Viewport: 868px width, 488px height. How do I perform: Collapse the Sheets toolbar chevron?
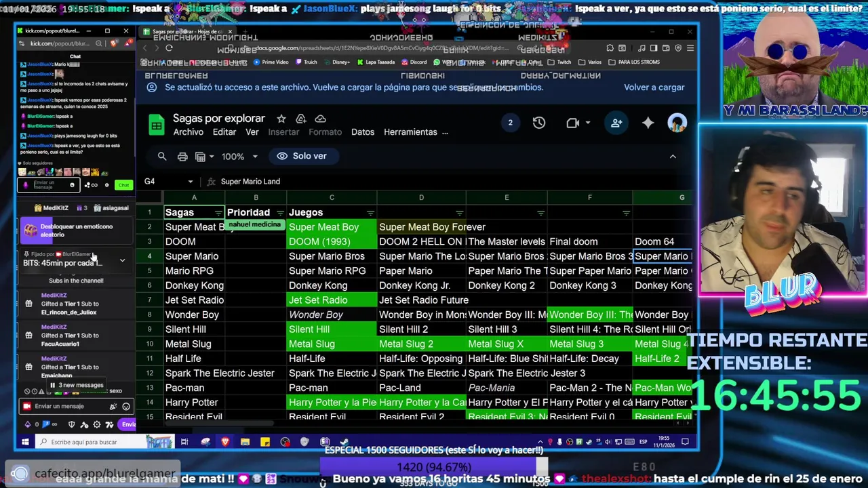[673, 157]
